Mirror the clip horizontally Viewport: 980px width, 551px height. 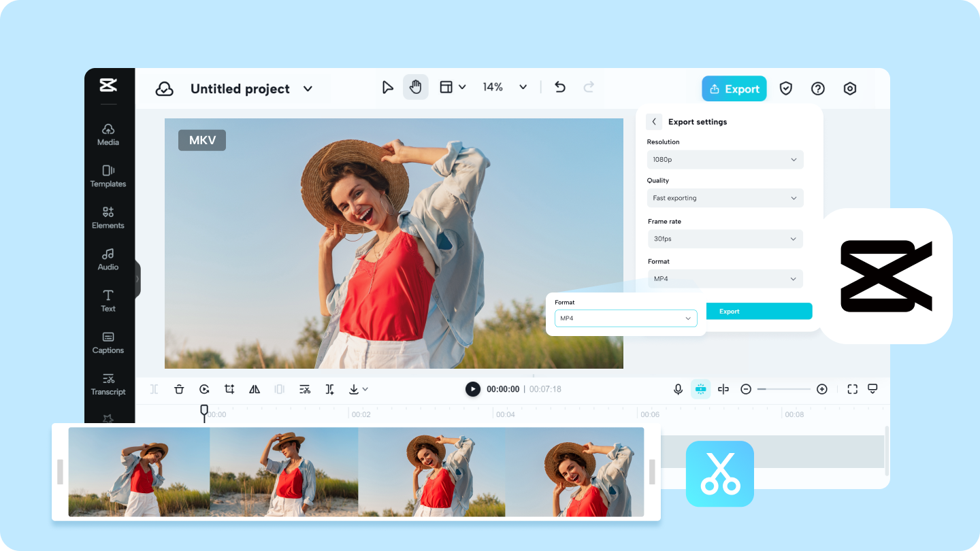[x=255, y=388]
